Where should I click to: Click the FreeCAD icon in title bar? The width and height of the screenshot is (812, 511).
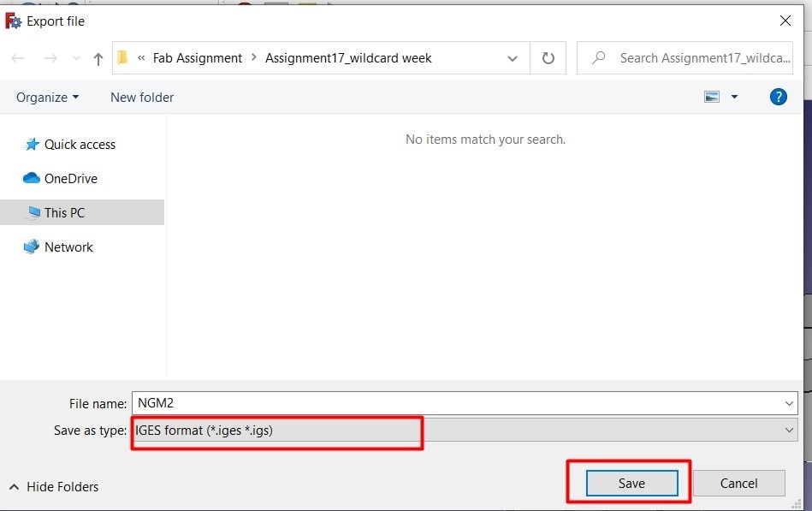click(x=14, y=21)
